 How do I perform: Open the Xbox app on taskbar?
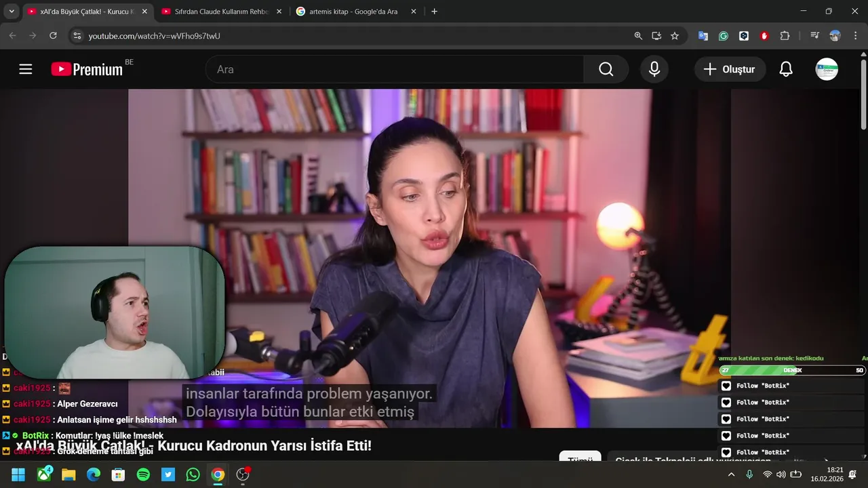pyautogui.click(x=44, y=474)
